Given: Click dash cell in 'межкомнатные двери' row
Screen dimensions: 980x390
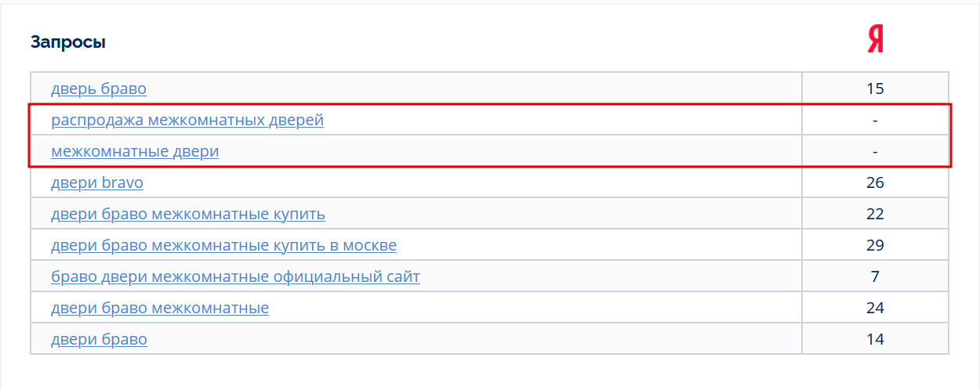Looking at the screenshot, I should click(x=875, y=151).
